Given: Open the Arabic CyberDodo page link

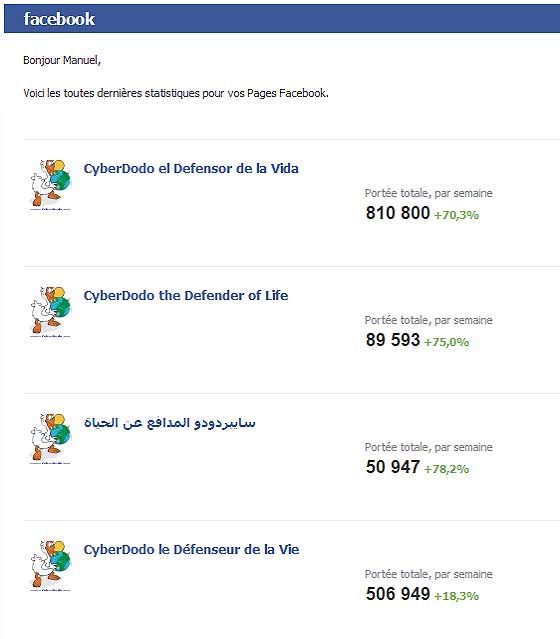Looking at the screenshot, I should pyautogui.click(x=170, y=423).
